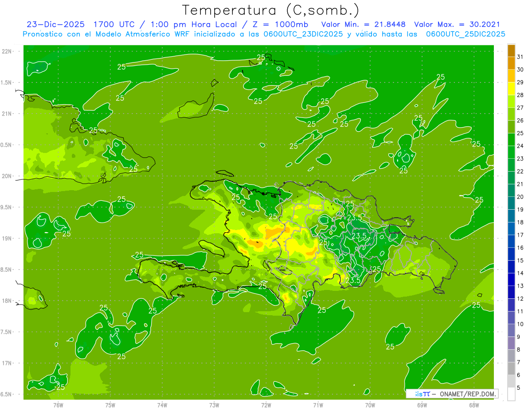Pick the blue swatch between 15 and 16
This screenshot has height=411, width=532.
pos(511,254)
